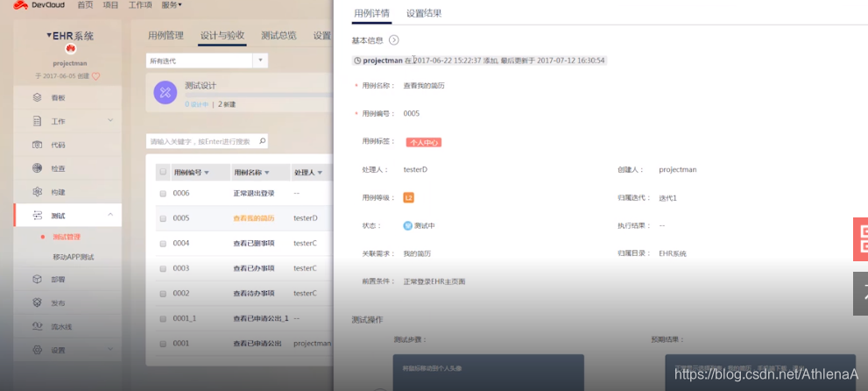Viewport: 868px width, 391px height.
Task: Click the EHR project avatar icon
Action: pos(70,48)
